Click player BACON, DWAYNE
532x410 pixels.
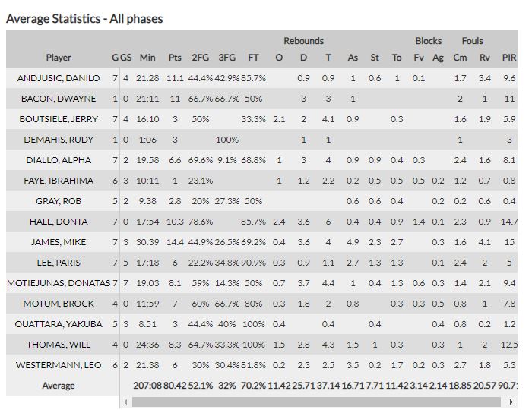click(59, 99)
